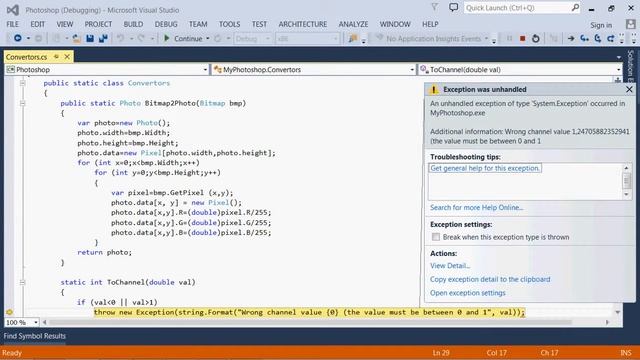
Task: Click 'Copy exception detail to the clipboard'
Action: [x=490, y=279]
